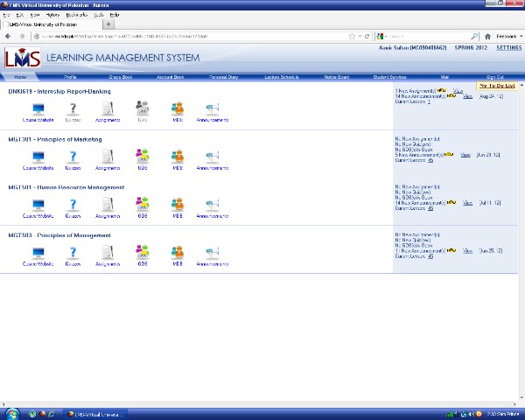Open GDB for MGT501 Human Resource Management

coord(143,207)
